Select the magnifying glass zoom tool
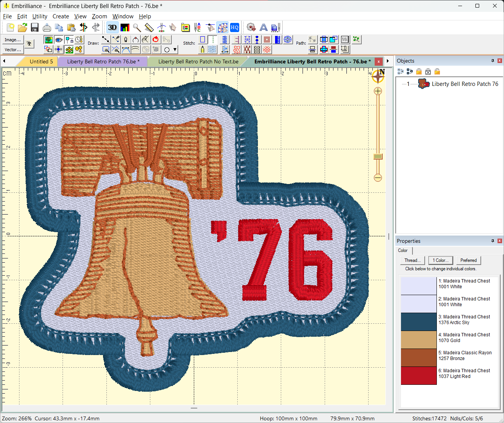The image size is (504, 423). point(137,27)
